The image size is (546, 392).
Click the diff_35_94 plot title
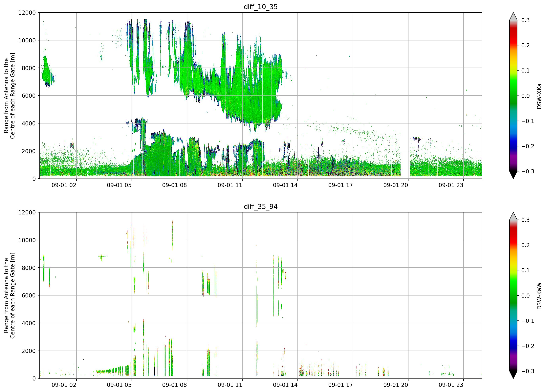click(261, 207)
